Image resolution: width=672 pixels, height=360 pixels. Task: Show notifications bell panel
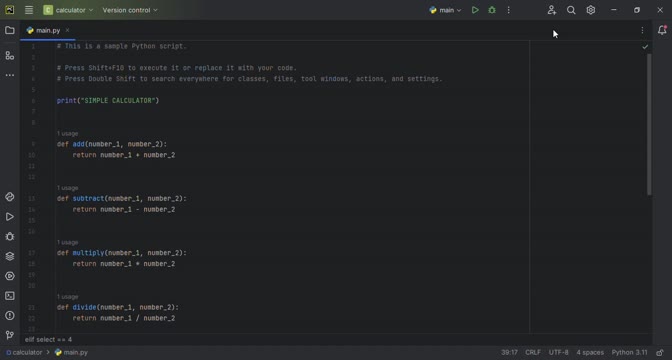662,30
